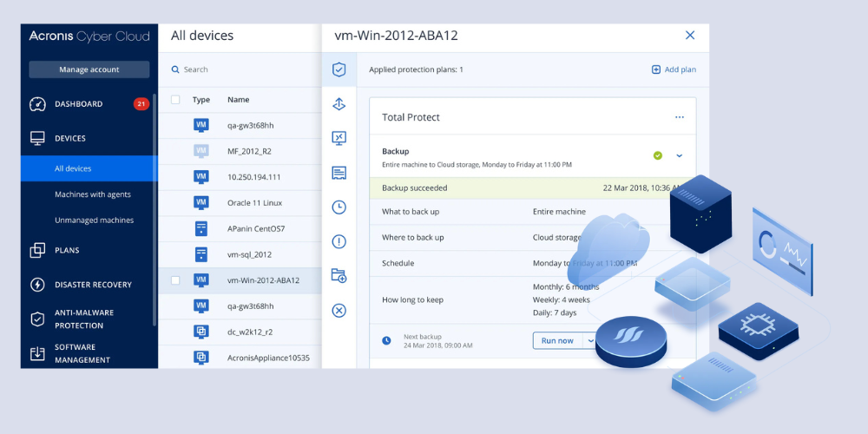The image size is (868, 434).
Task: Click the Backup succeeded status row
Action: [x=533, y=188]
